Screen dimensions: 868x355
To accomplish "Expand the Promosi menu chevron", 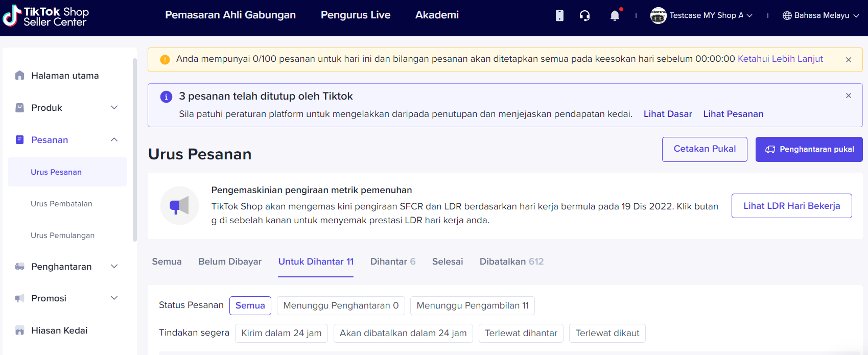I will coord(114,298).
